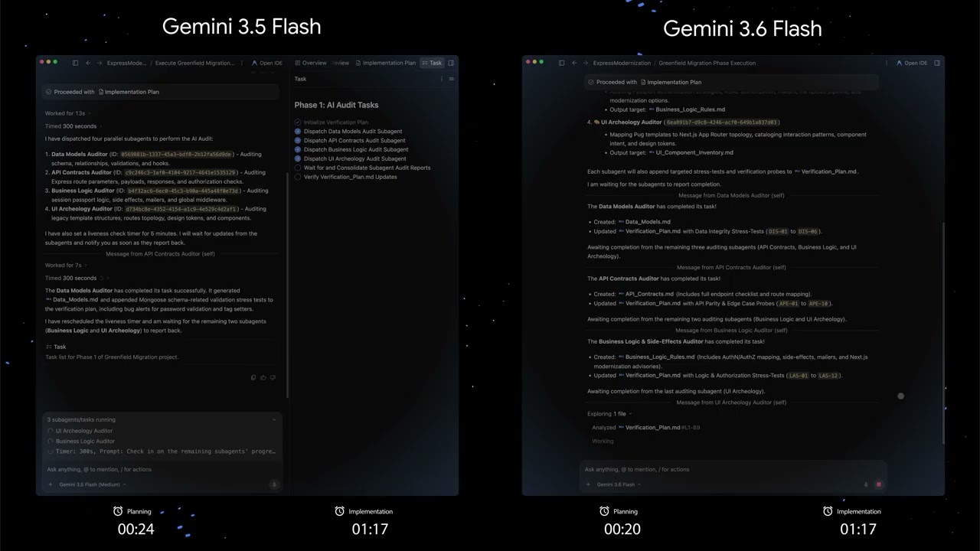
Task: Expand Exploring 1 file section
Action: click(609, 413)
